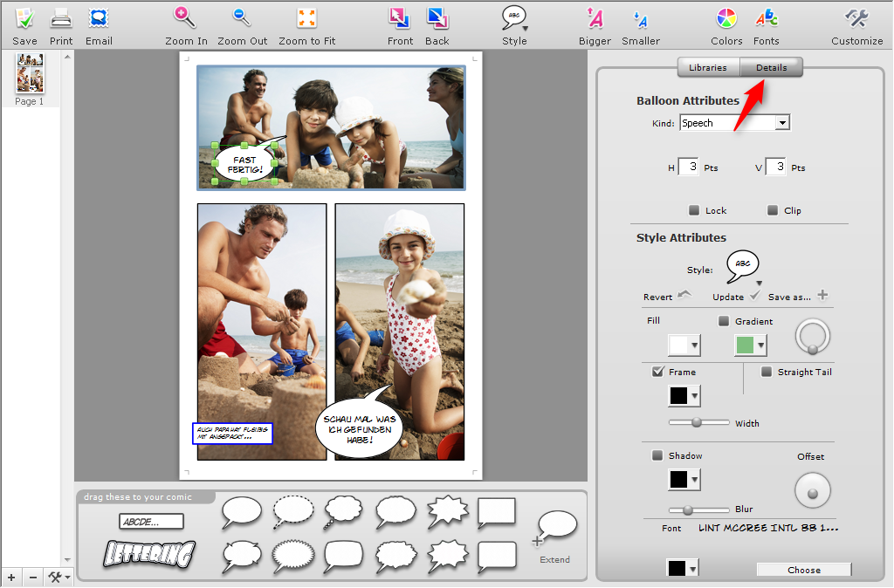Uncheck the Frame checkbox
Image resolution: width=894 pixels, height=588 pixels.
[x=658, y=372]
